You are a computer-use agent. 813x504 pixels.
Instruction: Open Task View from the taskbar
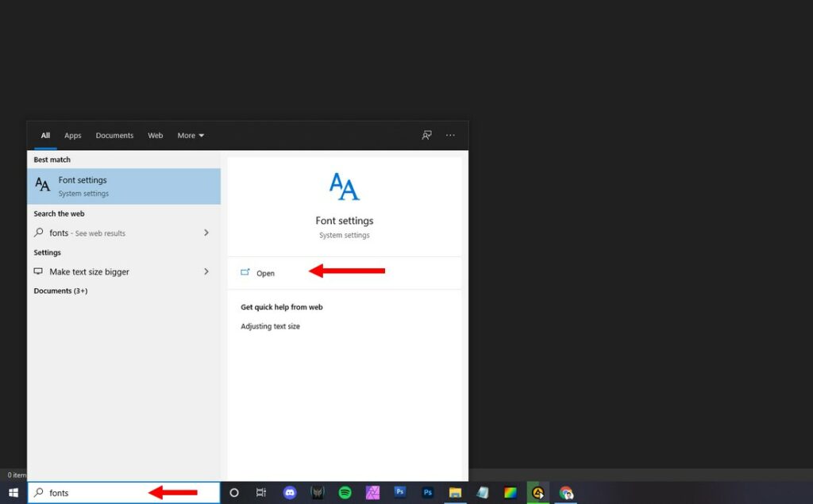pyautogui.click(x=260, y=492)
